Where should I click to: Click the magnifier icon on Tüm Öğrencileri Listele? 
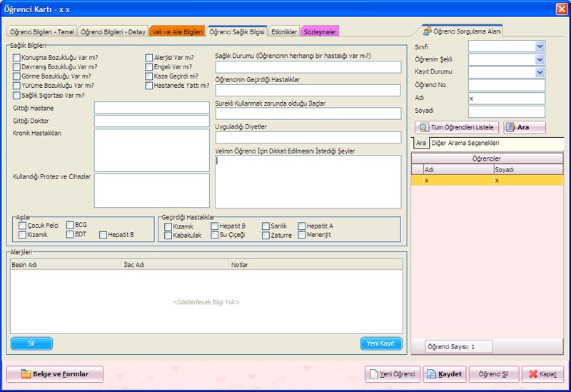click(x=424, y=127)
